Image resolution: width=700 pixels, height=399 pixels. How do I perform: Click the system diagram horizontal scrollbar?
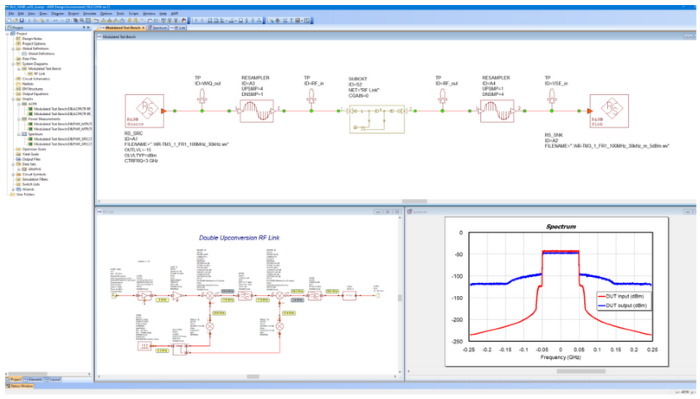click(x=414, y=201)
